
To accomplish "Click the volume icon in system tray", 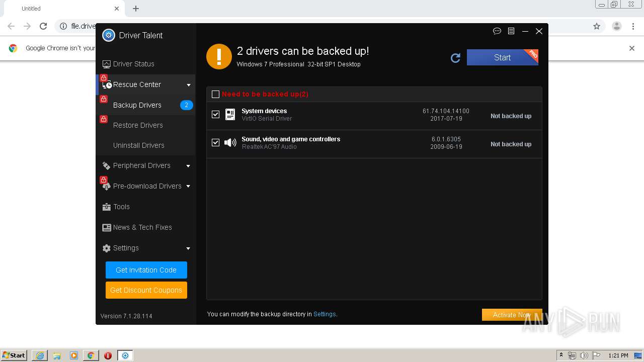I will (584, 355).
